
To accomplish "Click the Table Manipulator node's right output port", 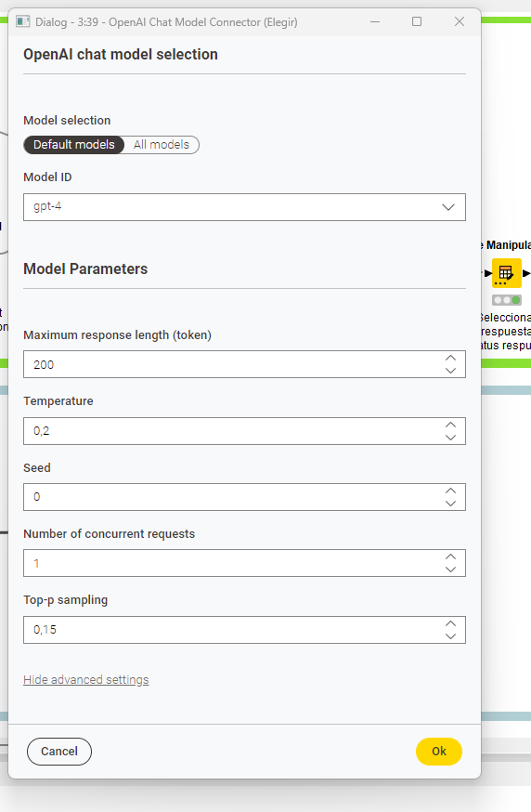I will [x=526, y=273].
